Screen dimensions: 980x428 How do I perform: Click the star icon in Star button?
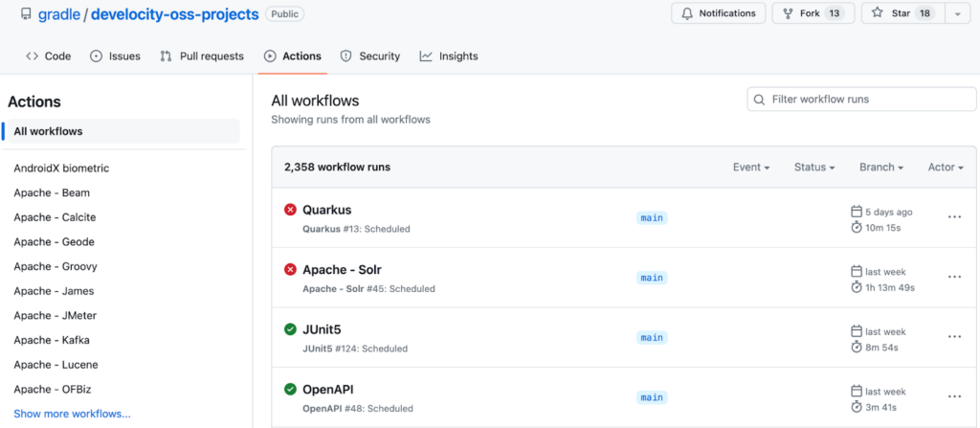[x=877, y=13]
